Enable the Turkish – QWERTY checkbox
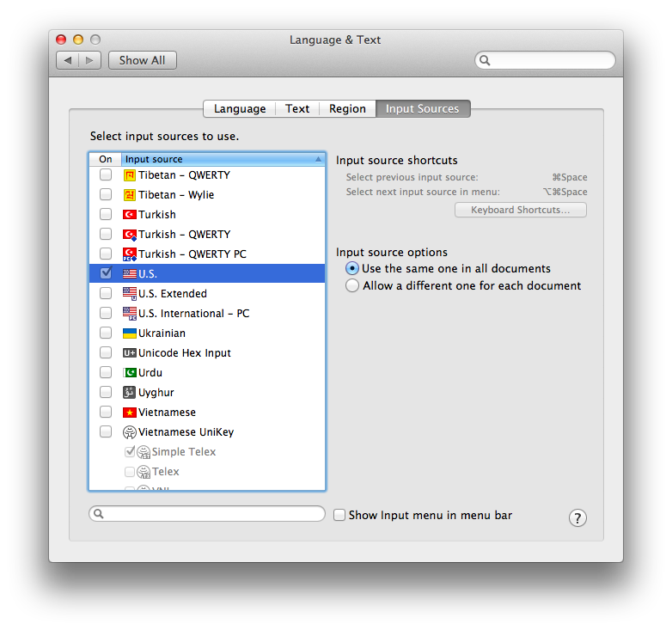Screen dimensions: 672x630 (106, 234)
